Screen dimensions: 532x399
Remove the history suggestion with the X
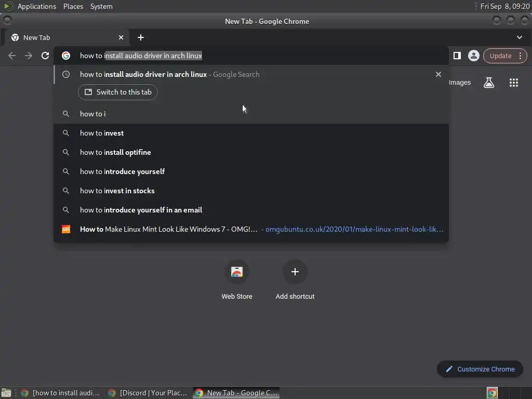coord(438,74)
